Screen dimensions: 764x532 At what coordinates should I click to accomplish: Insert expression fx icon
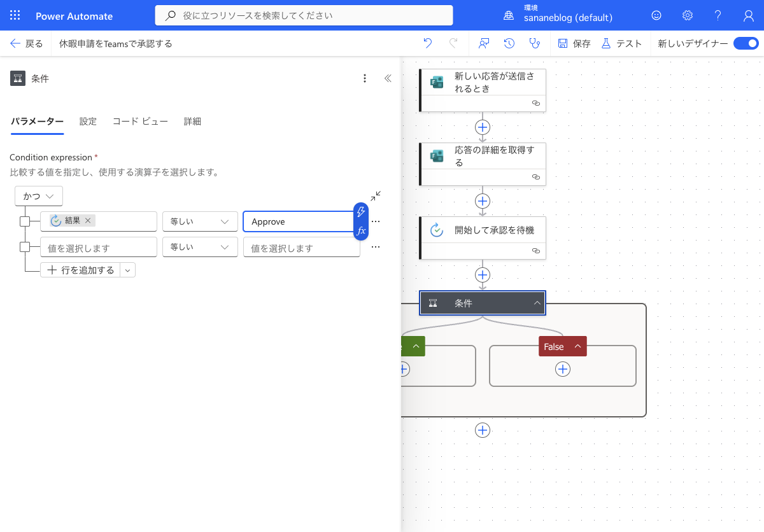point(361,230)
